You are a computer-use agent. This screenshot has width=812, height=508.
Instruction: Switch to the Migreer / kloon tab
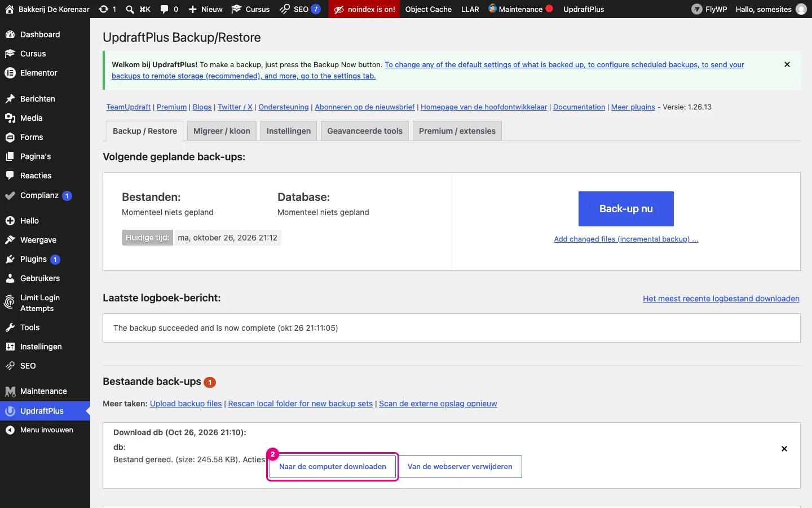click(222, 131)
